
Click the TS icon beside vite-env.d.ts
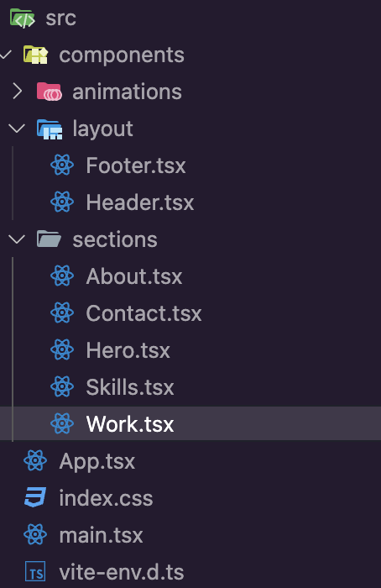pos(35,571)
